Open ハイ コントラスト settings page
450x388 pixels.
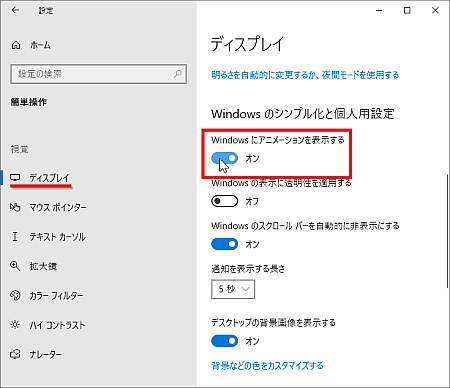click(x=57, y=325)
